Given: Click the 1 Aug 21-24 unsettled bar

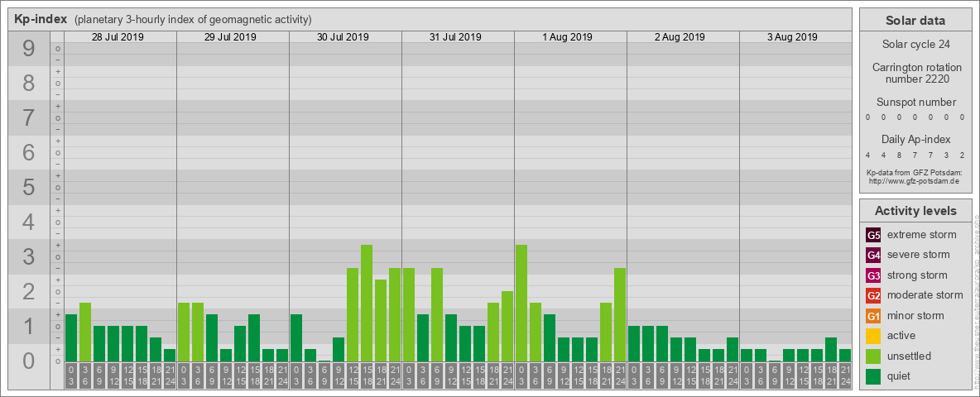Looking at the screenshot, I should pos(619,314).
